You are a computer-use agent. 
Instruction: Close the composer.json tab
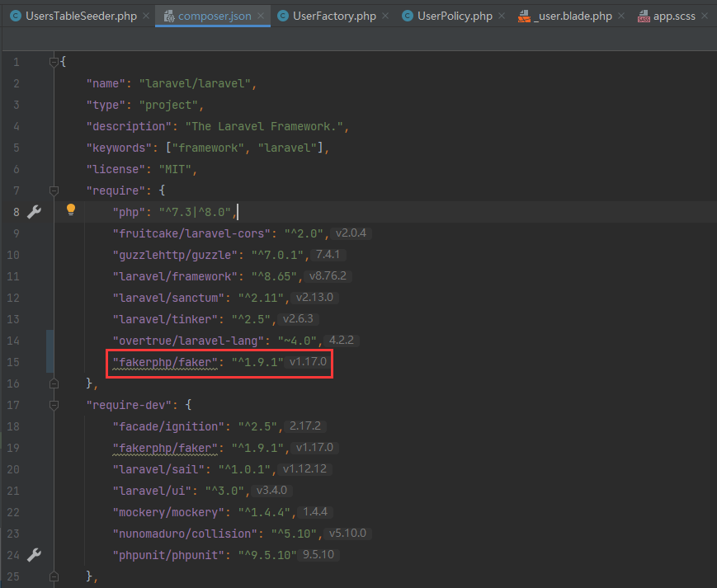click(x=260, y=16)
